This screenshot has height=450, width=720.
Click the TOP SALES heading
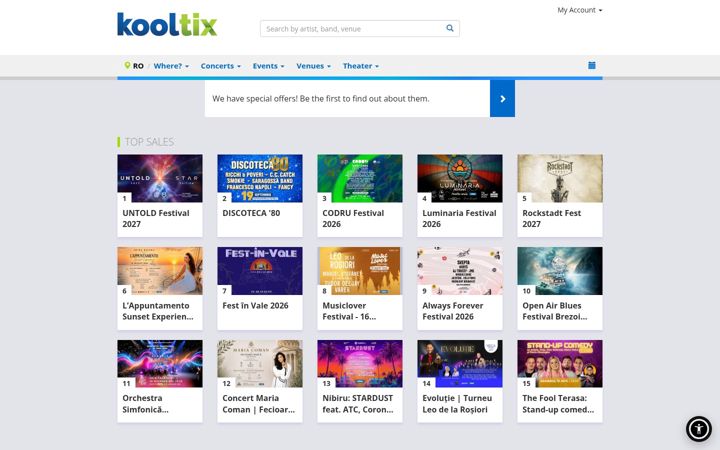pos(149,142)
